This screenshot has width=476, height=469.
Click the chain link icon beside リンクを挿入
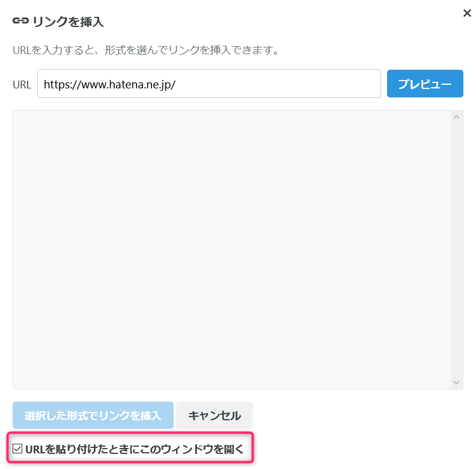pos(20,21)
